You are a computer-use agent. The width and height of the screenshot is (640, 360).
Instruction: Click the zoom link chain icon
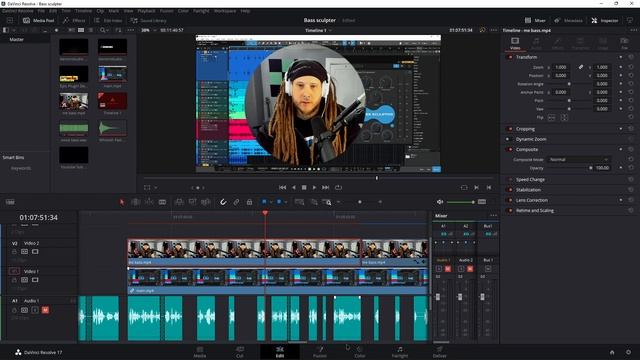click(580, 67)
